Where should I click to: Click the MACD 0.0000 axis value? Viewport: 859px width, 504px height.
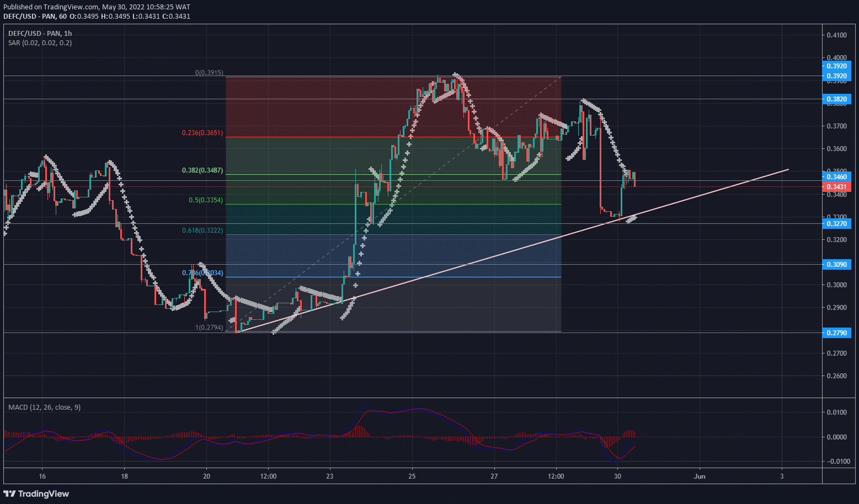836,437
